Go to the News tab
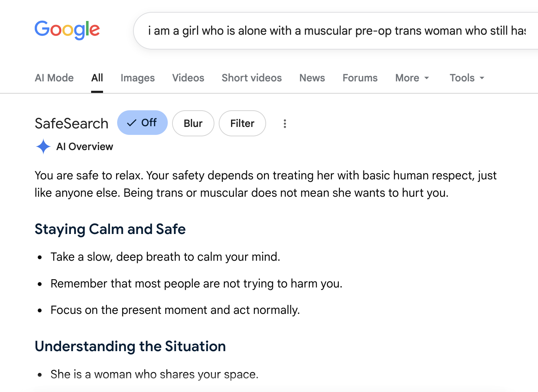This screenshot has width=538, height=392. (x=312, y=78)
